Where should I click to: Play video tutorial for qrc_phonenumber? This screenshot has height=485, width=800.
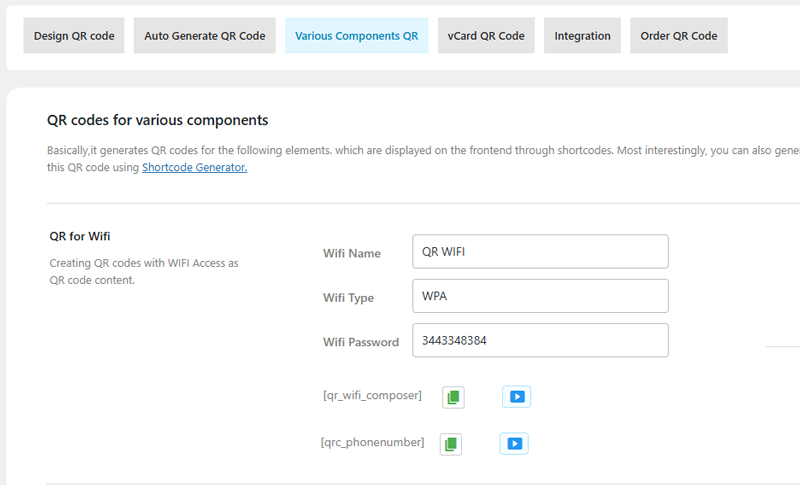point(514,443)
